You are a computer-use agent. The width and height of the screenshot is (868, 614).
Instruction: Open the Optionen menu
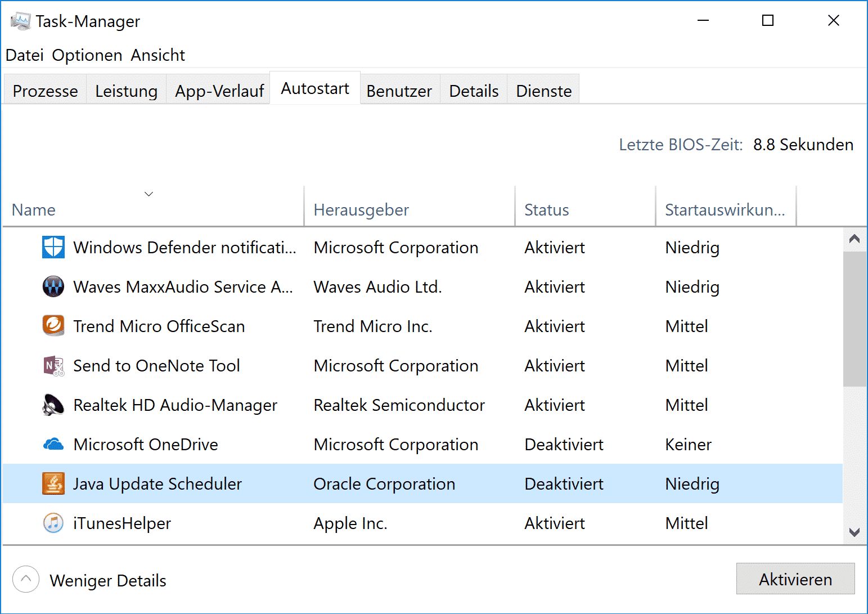click(87, 55)
